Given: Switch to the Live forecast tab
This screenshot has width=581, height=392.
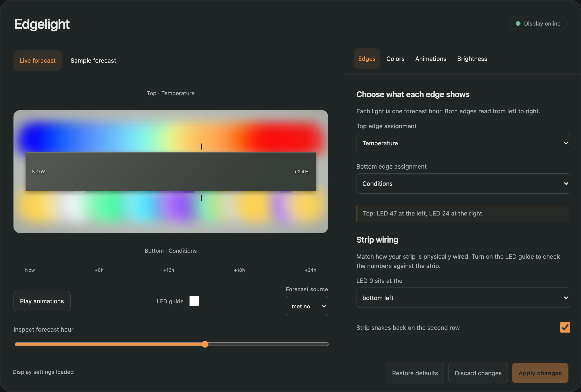Looking at the screenshot, I should point(37,60).
